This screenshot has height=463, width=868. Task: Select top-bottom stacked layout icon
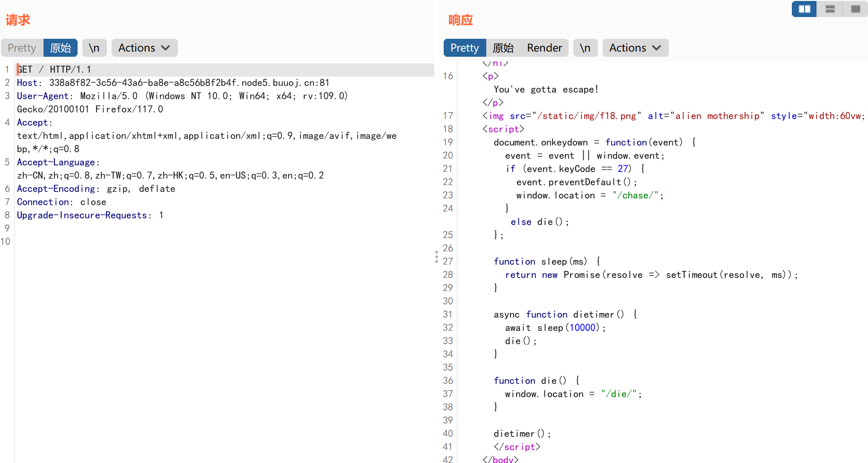coord(830,9)
